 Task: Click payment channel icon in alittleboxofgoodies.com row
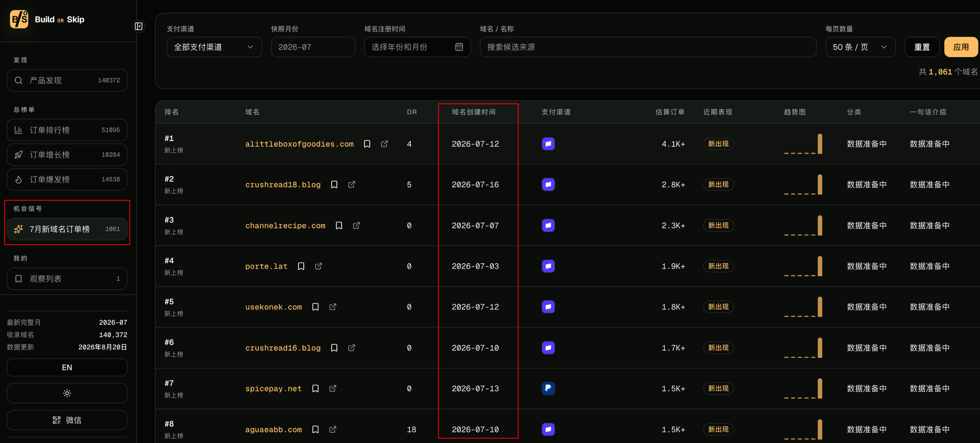[x=548, y=144]
